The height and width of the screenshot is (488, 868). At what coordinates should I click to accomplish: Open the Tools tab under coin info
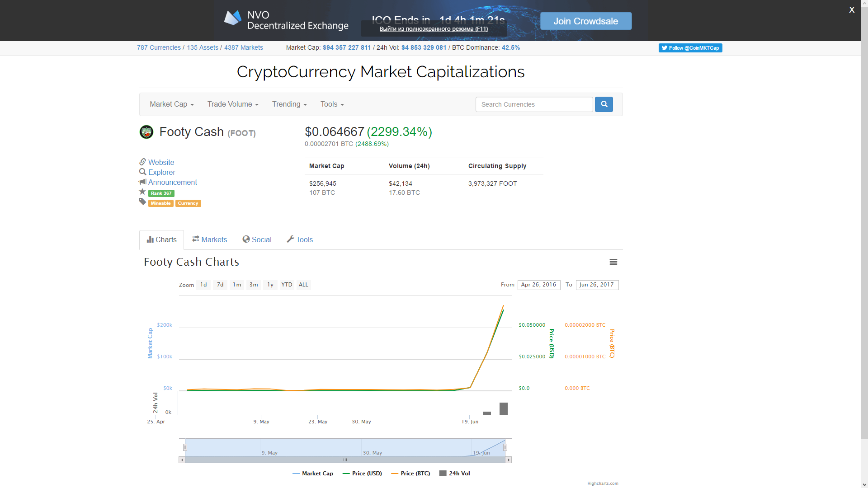click(300, 240)
